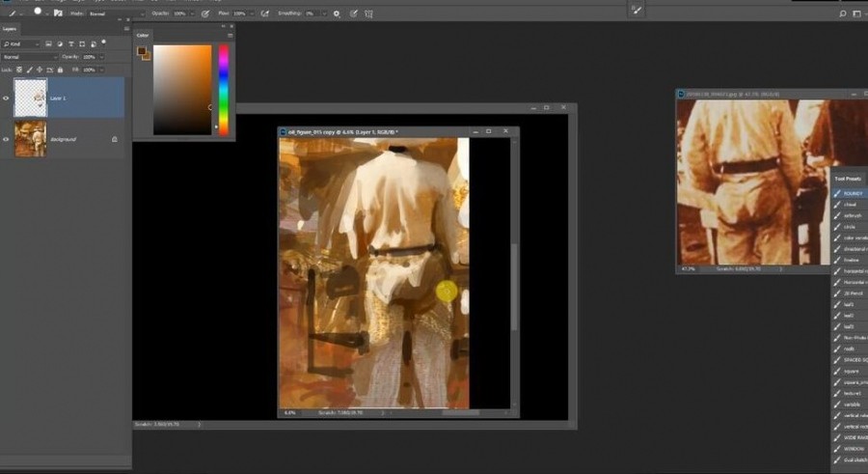Filter for smart objects icon

point(93,43)
